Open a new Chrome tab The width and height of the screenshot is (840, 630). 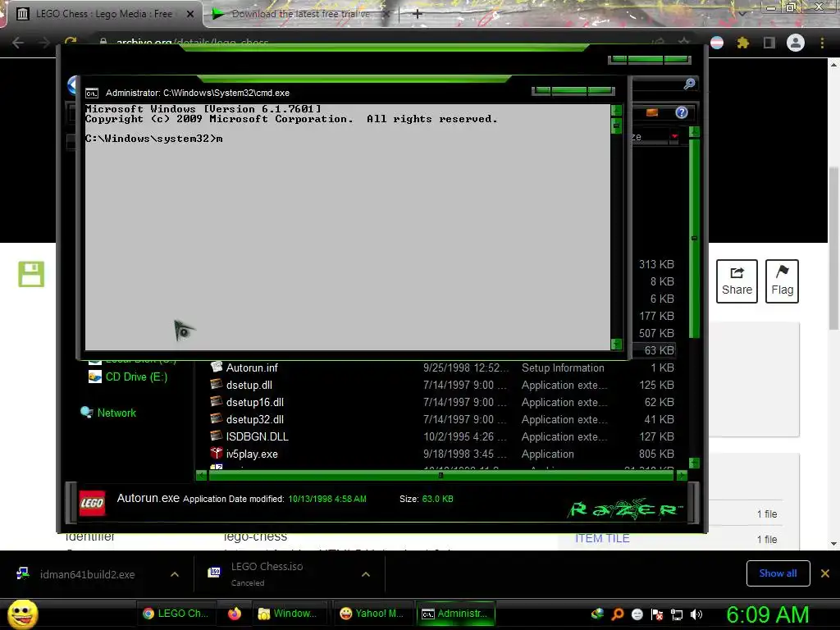pos(418,14)
